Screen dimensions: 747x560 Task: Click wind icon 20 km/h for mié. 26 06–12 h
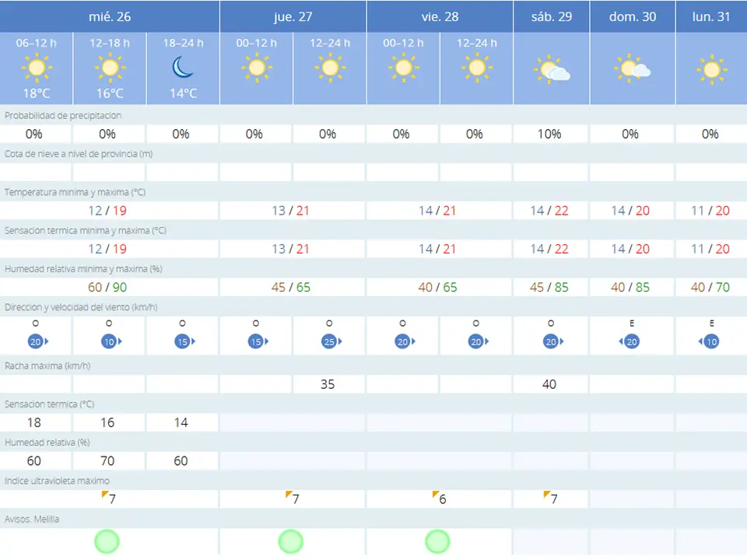click(39, 341)
